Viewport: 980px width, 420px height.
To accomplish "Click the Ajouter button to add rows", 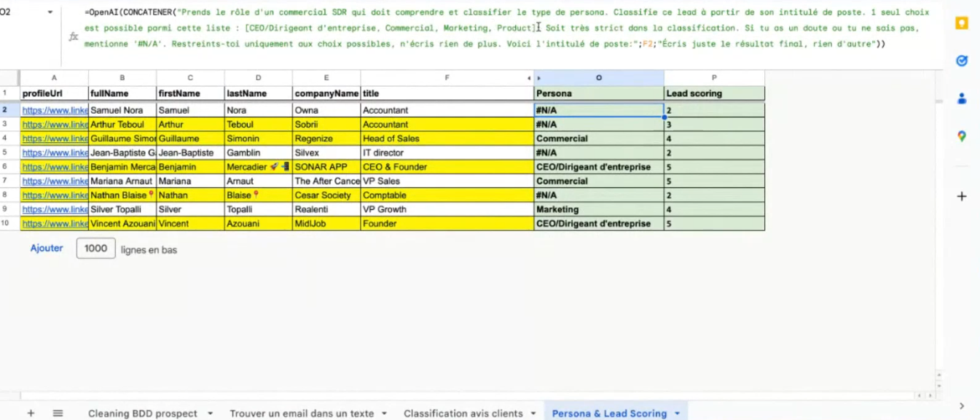I will (x=47, y=249).
